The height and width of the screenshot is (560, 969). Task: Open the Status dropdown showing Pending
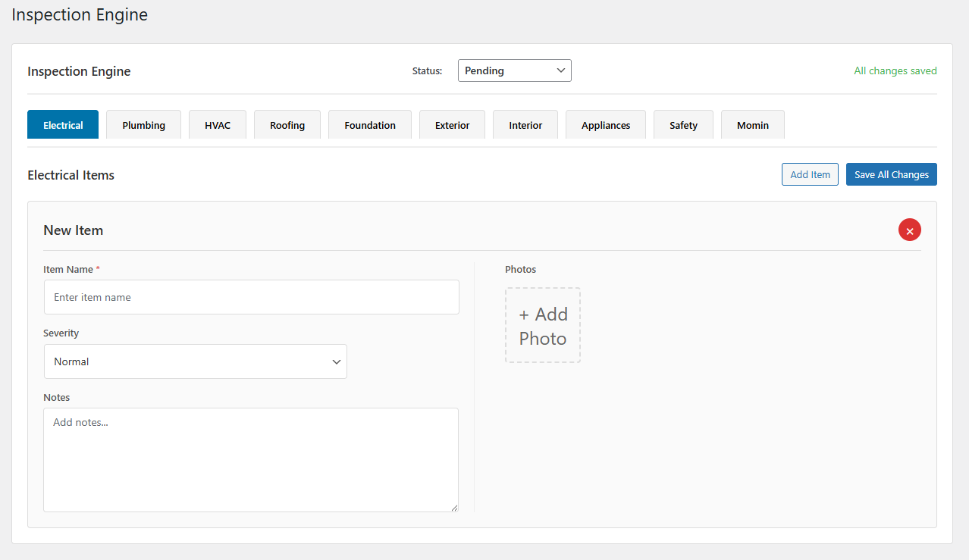pyautogui.click(x=514, y=70)
